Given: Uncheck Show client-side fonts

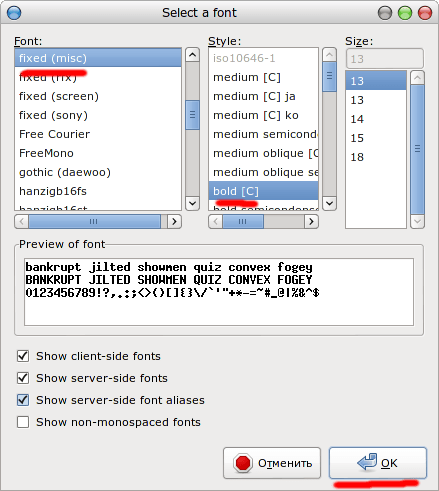Looking at the screenshot, I should pyautogui.click(x=23, y=356).
